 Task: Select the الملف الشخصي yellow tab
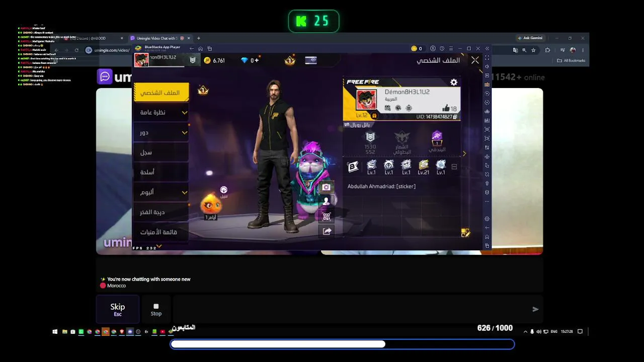(162, 93)
